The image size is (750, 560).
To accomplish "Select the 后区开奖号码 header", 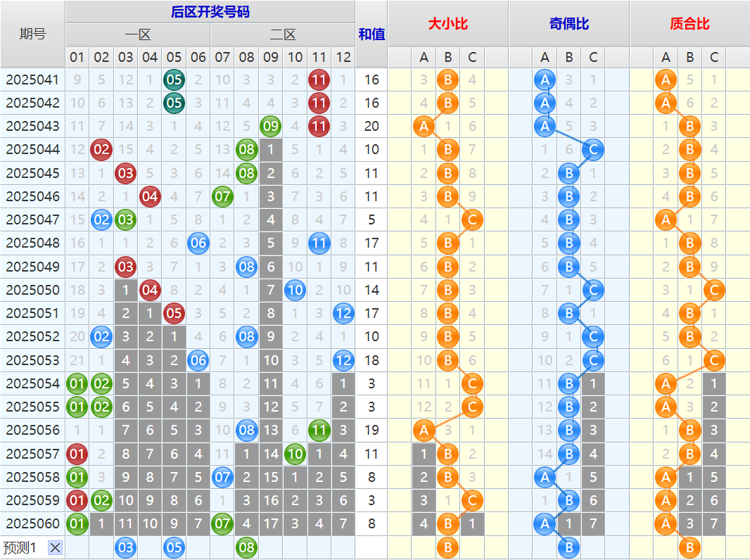I will tap(210, 11).
